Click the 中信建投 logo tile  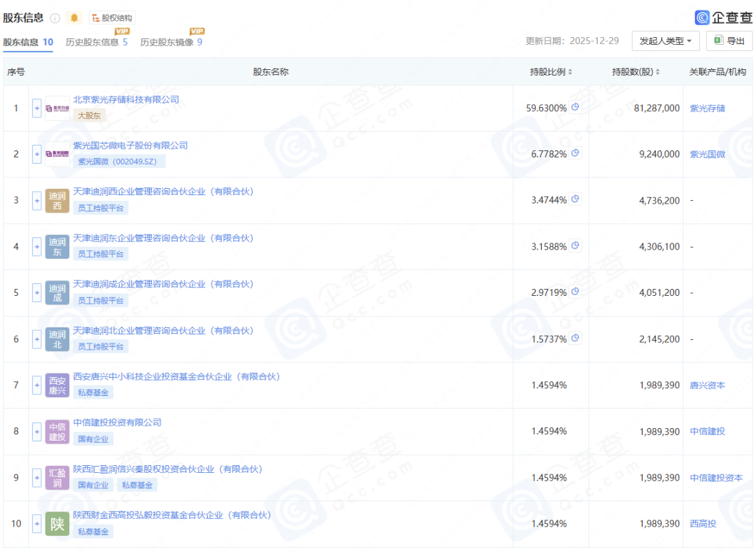(57, 432)
